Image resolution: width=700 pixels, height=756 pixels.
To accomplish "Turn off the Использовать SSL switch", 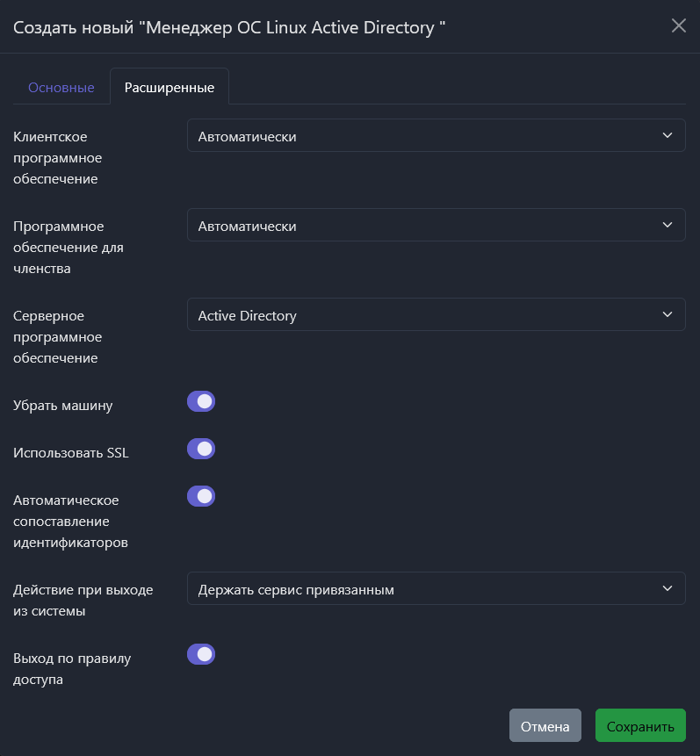I will click(201, 450).
